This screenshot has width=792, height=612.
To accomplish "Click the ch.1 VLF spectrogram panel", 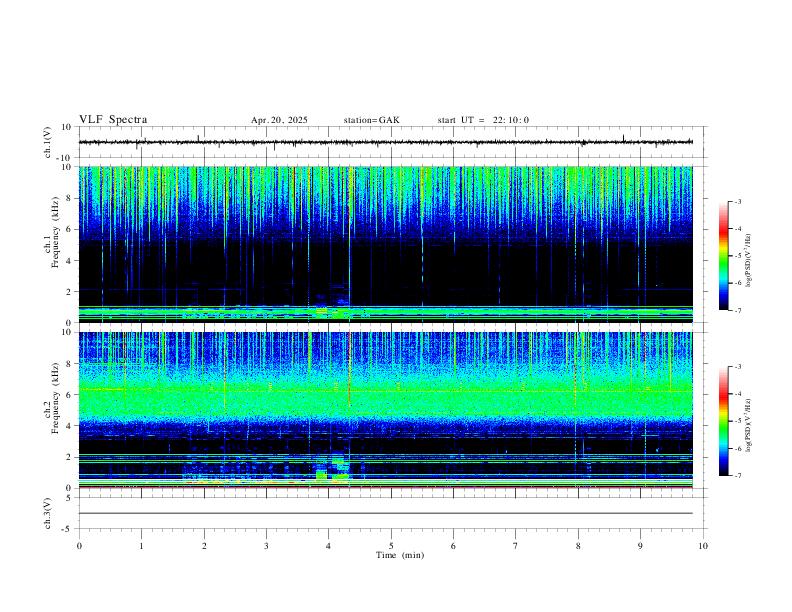I will 386,244.
